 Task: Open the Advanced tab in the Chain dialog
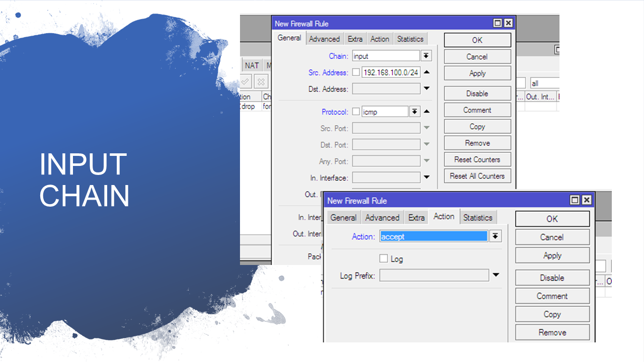pyautogui.click(x=324, y=39)
